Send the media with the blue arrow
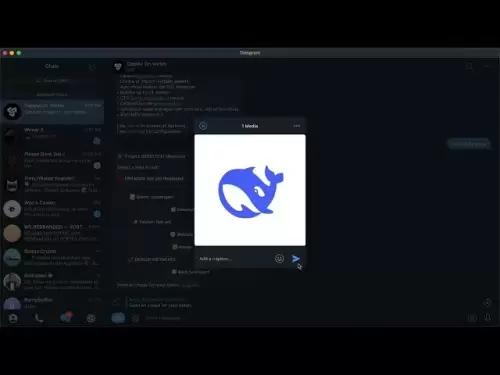Image resolution: width=500 pixels, height=375 pixels. pos(295,259)
